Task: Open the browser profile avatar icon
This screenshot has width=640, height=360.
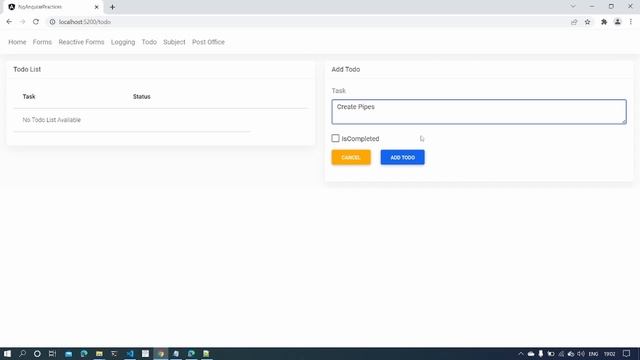Action: tap(618, 22)
